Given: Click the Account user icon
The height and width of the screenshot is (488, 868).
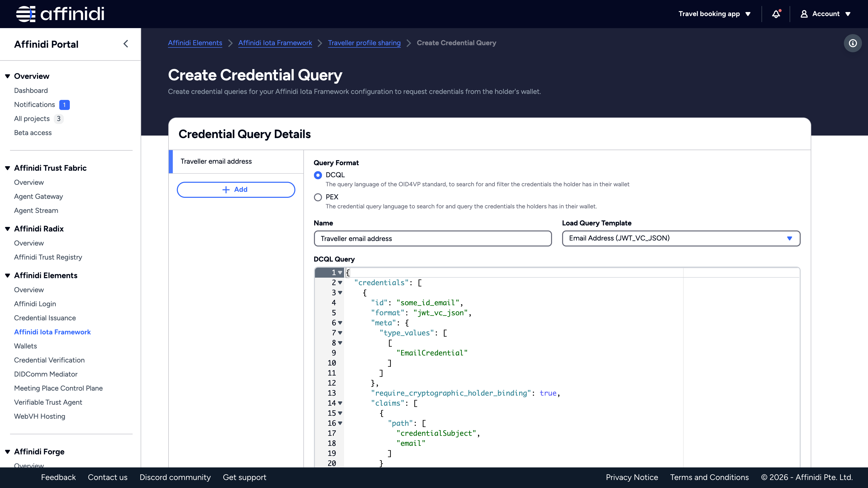Looking at the screenshot, I should click(804, 14).
